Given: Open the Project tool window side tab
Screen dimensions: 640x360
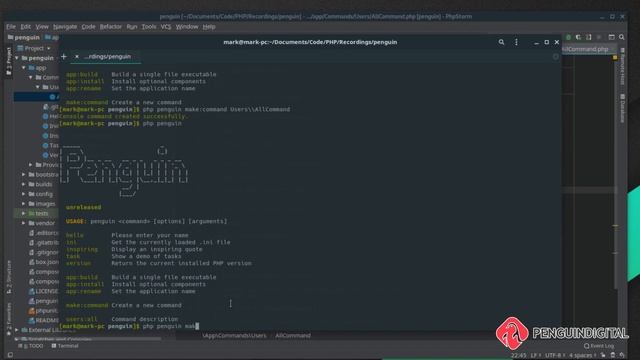Looking at the screenshot, I should point(9,61).
